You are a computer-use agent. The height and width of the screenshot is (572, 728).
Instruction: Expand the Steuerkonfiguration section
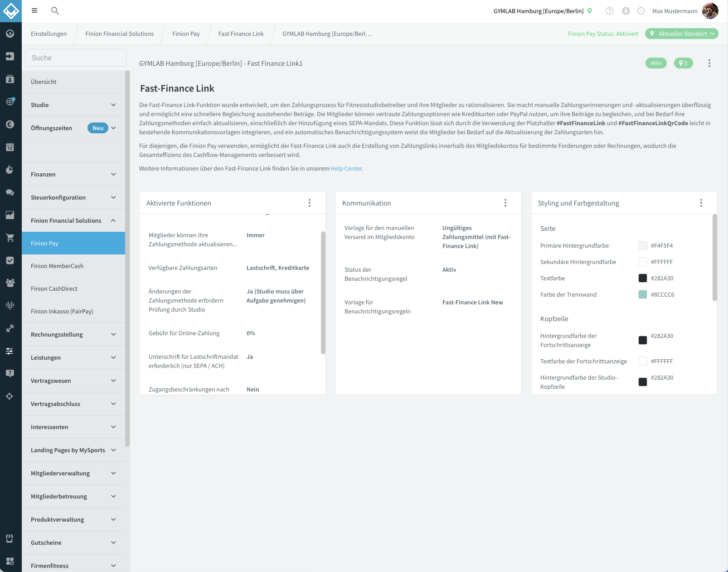[x=73, y=197]
